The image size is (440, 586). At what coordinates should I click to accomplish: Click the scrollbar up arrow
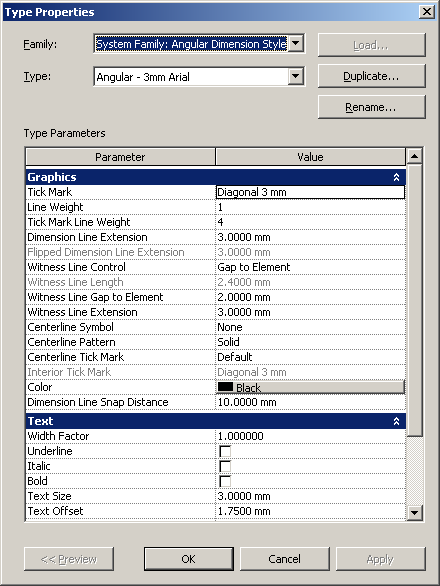415,156
